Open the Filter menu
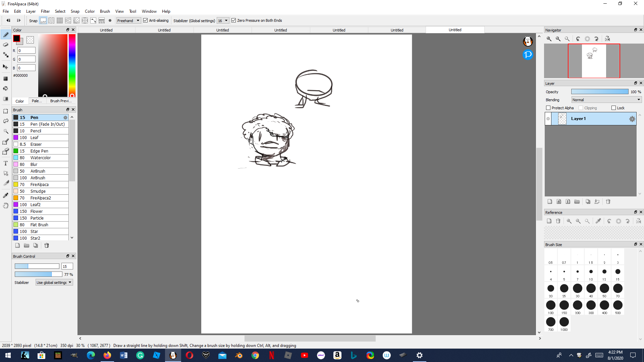644x362 pixels. coord(45,11)
